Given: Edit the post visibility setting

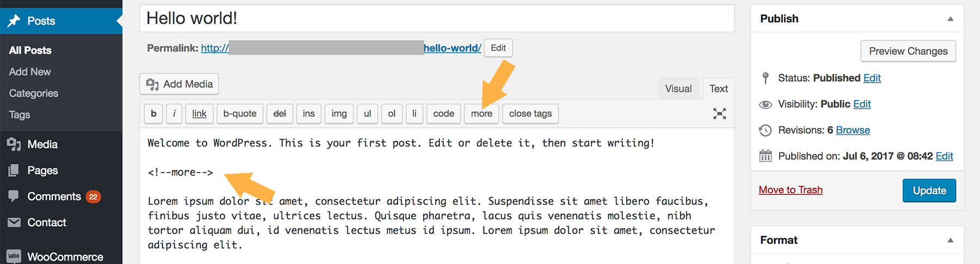Looking at the screenshot, I should coord(862,104).
